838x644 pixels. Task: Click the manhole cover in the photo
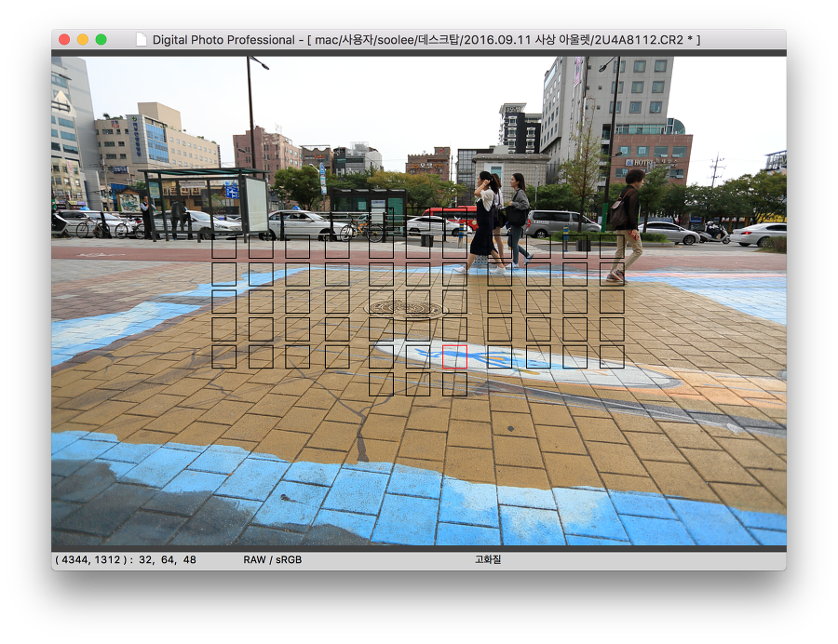click(406, 307)
